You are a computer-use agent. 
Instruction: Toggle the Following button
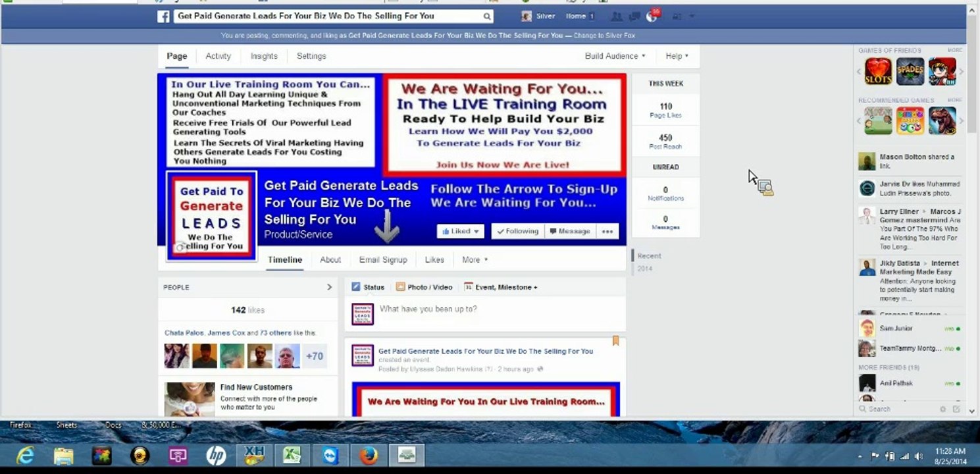point(517,231)
